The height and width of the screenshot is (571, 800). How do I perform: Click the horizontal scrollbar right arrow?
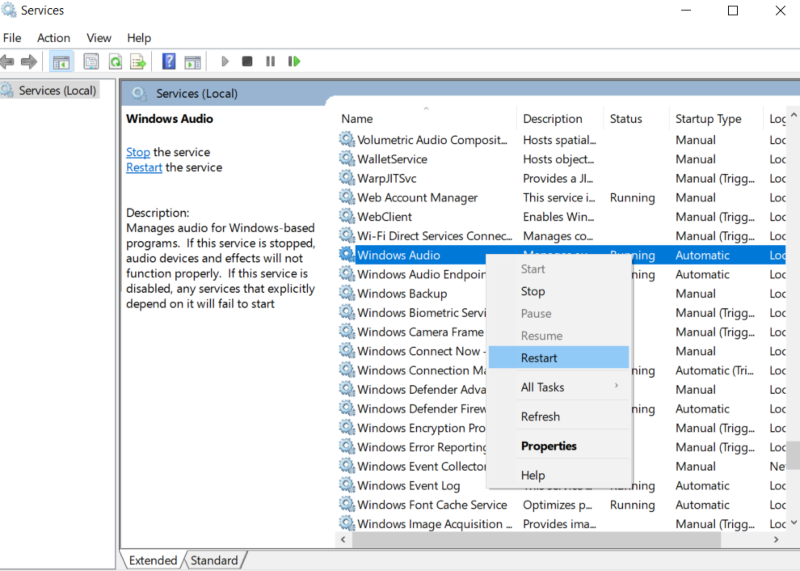click(x=777, y=539)
